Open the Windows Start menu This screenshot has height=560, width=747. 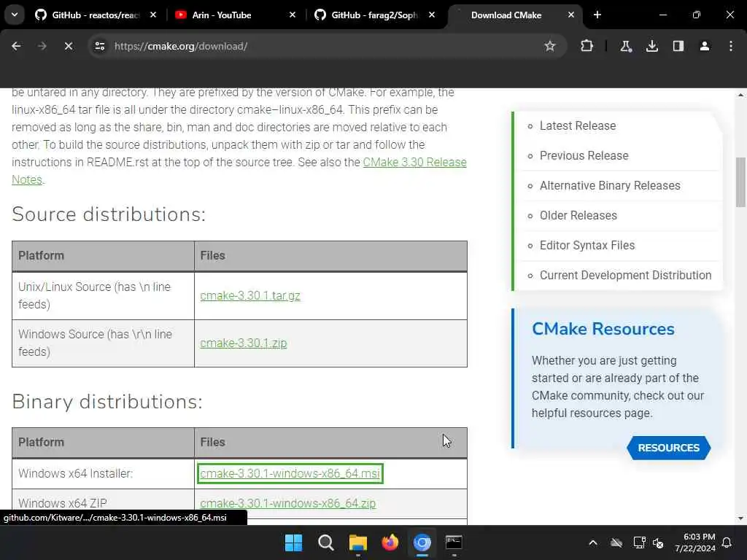[293, 542]
